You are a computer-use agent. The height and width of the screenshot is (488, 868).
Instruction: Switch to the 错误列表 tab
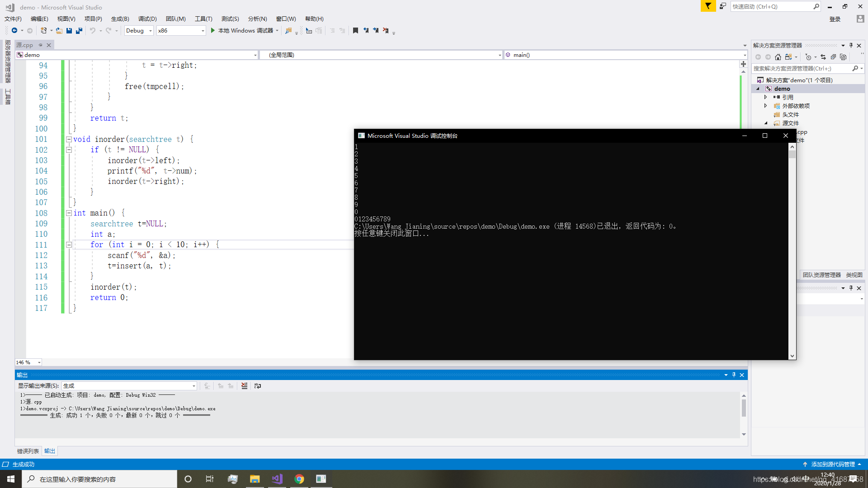(x=28, y=451)
